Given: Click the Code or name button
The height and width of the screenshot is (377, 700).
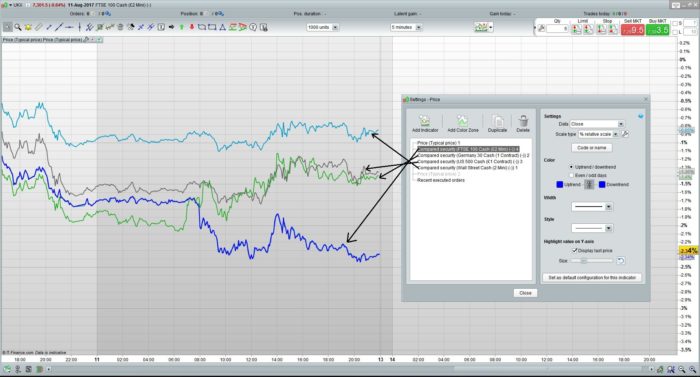Looking at the screenshot, I should pos(592,147).
